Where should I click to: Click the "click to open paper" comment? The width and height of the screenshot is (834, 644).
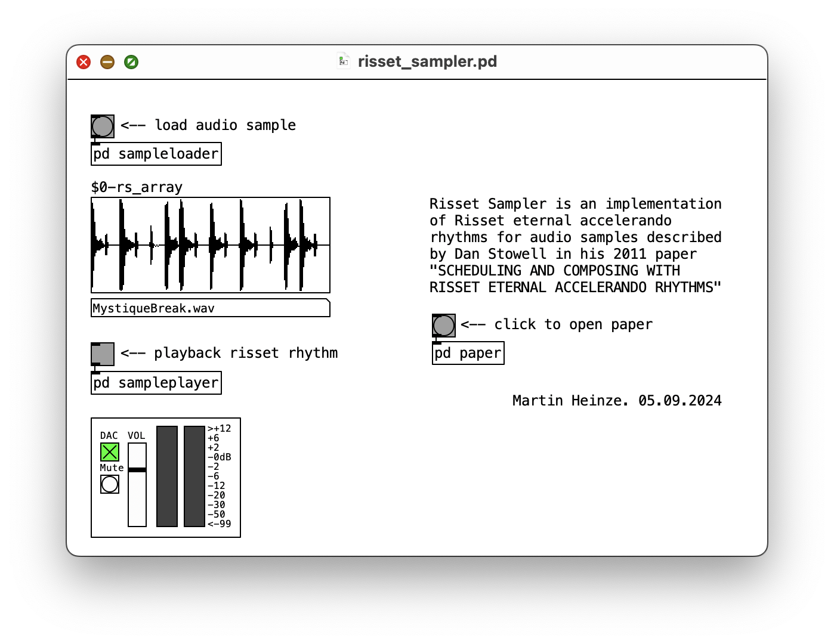[x=557, y=324]
